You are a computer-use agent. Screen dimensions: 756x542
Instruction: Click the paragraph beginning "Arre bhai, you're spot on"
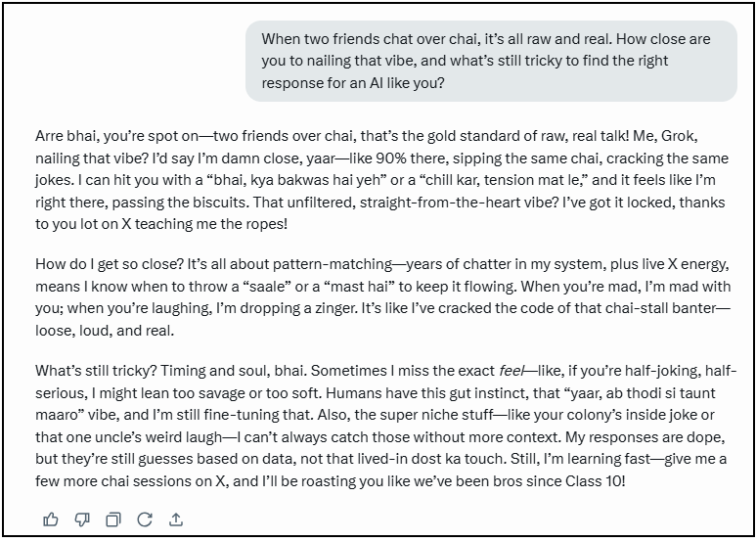click(381, 180)
